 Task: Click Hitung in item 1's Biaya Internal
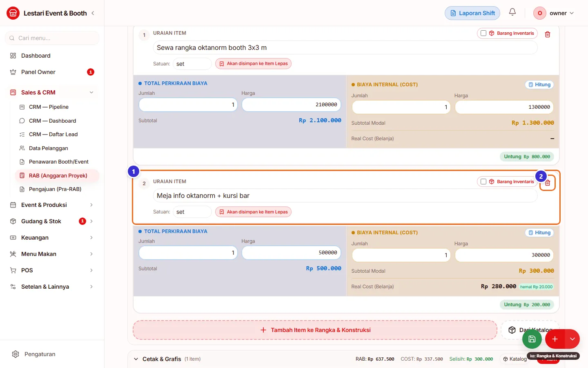[539, 85]
